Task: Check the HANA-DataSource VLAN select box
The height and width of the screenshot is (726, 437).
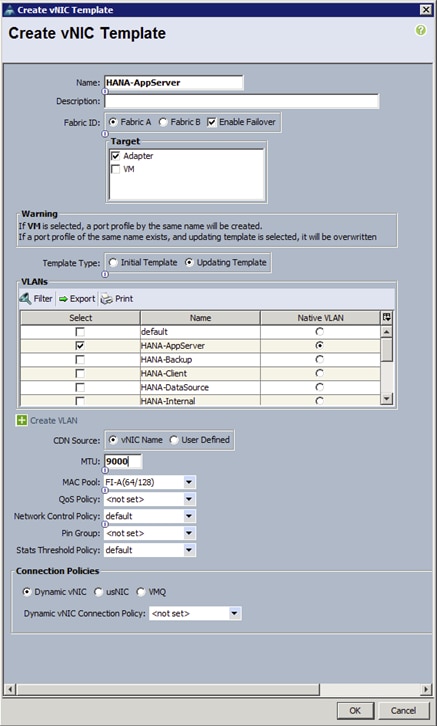Action: pos(80,387)
